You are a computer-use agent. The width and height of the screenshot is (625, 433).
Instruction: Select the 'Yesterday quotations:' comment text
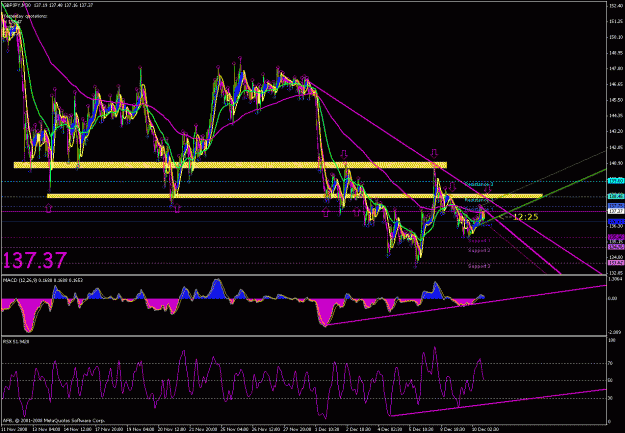[26, 16]
